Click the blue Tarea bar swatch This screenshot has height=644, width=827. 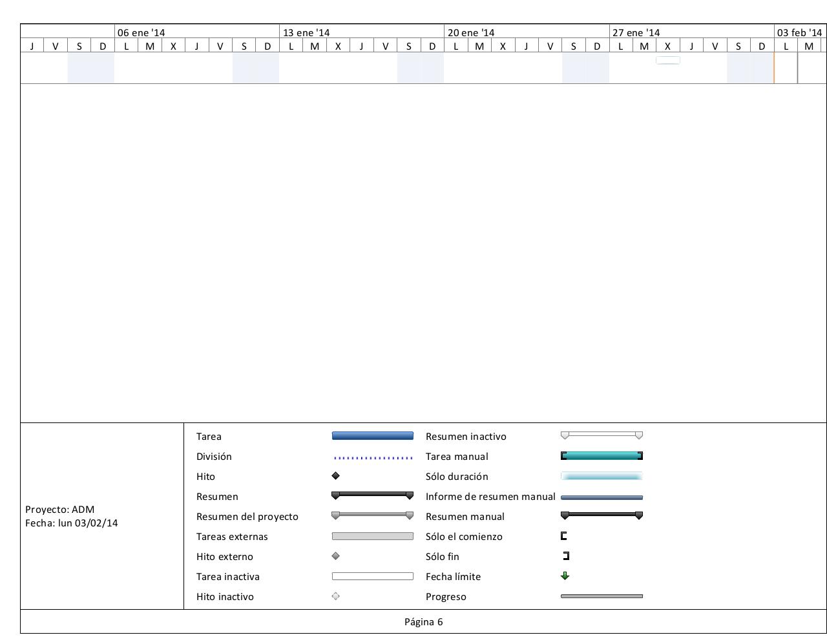[x=372, y=436]
